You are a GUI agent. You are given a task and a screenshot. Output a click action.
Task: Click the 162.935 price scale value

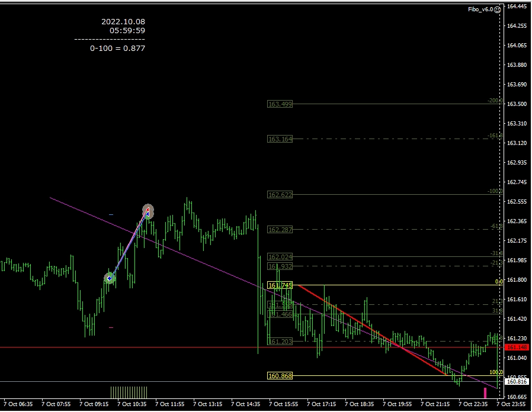click(517, 162)
